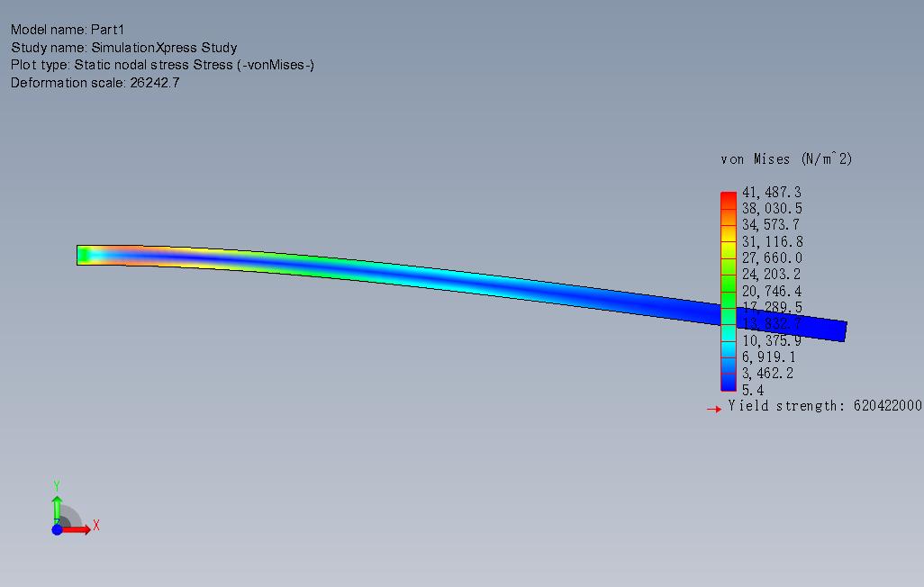Viewport: 924px width, 587px height.
Task: Click the legend value 20,746.4
Action: click(x=772, y=291)
